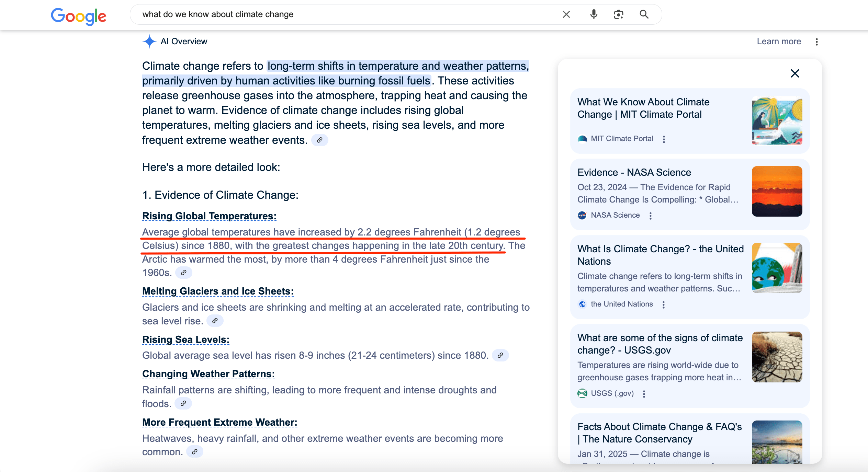This screenshot has height=472, width=868.
Task: Open source link after 'since 1880.'
Action: pyautogui.click(x=500, y=355)
